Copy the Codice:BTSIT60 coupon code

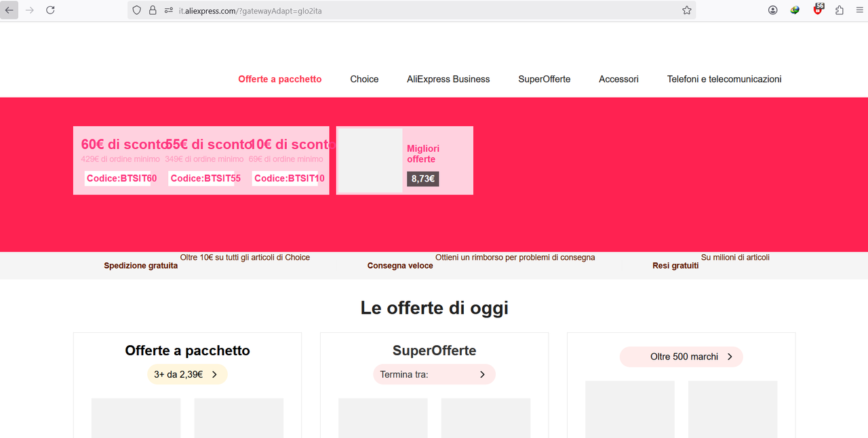121,178
